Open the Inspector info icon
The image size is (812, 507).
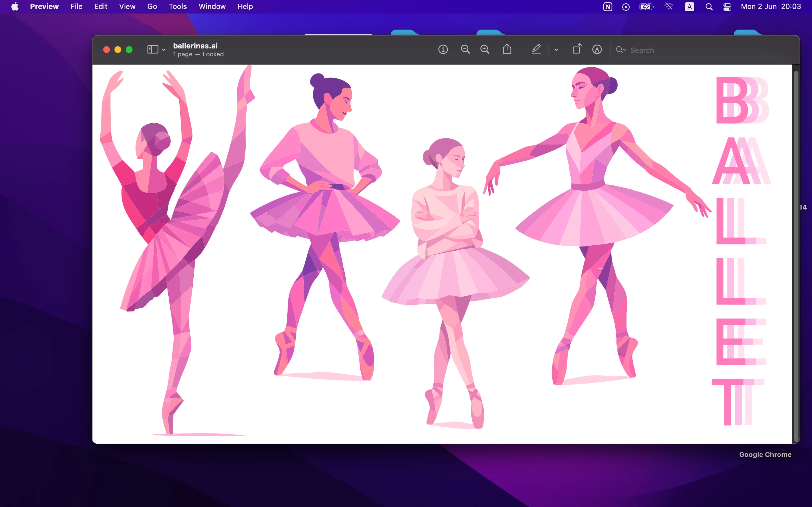coord(443,50)
